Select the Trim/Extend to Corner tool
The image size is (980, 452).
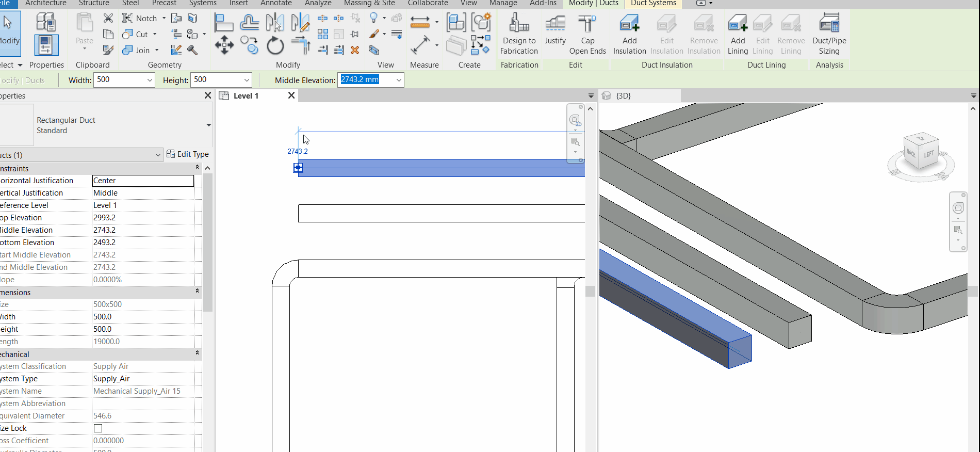click(300, 45)
